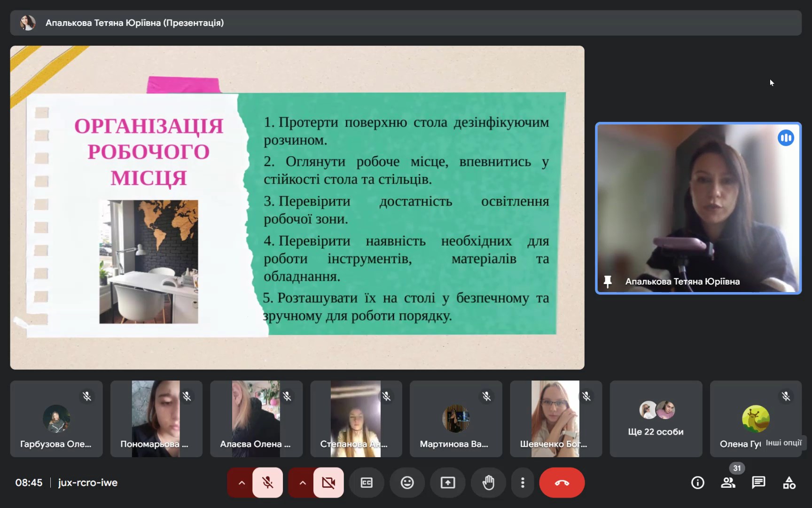Click presenter avatar in top bar
Viewport: 812px width, 508px height.
tap(28, 23)
